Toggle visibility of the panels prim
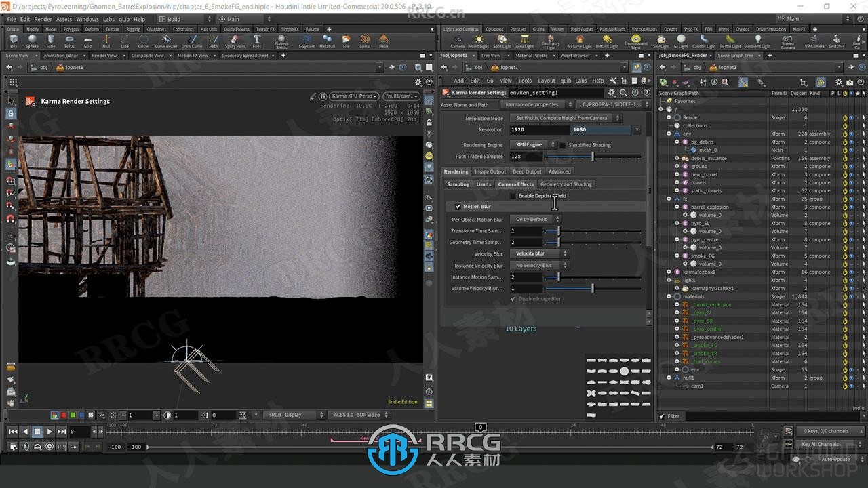 click(852, 182)
